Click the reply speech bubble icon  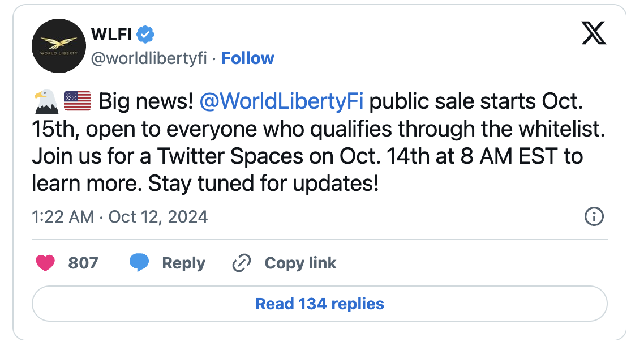[139, 263]
